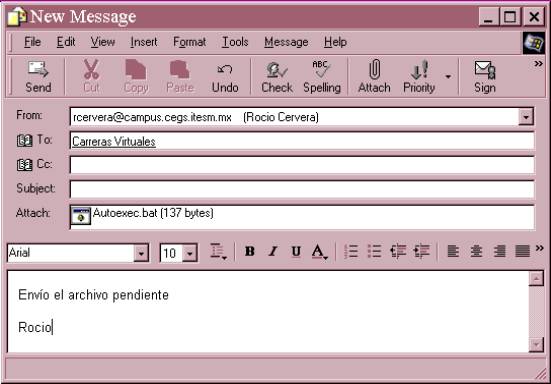
Task: Click the Cut toolbar icon
Action: 91,76
